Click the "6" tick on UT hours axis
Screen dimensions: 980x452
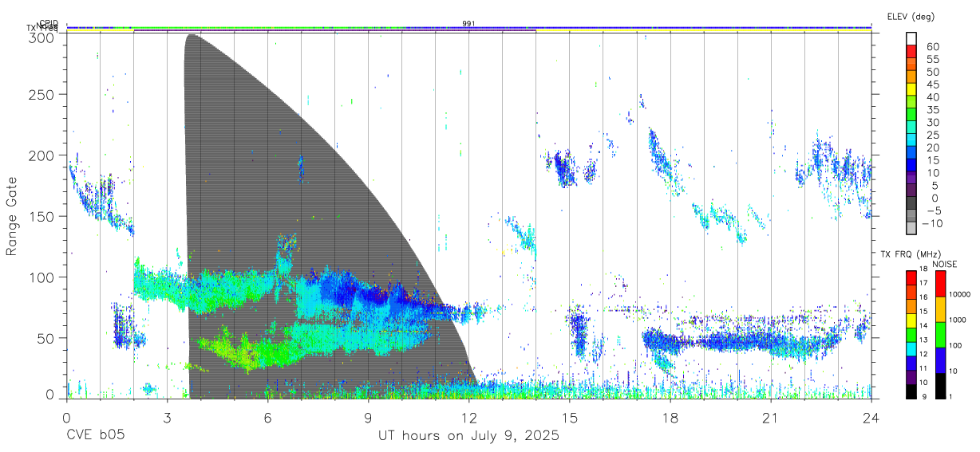coord(267,417)
